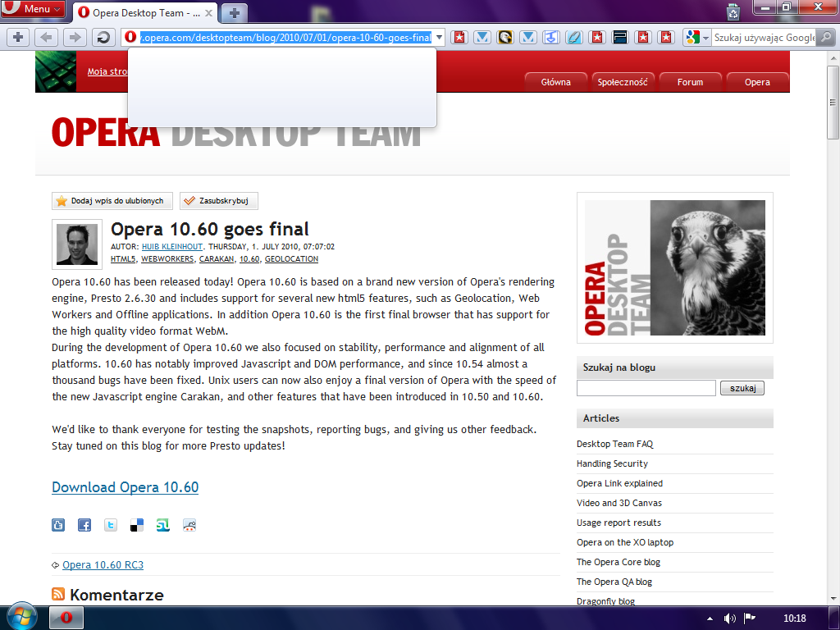Open the GEOLOCATION tag link
This screenshot has width=840, height=630.
pyautogui.click(x=291, y=258)
